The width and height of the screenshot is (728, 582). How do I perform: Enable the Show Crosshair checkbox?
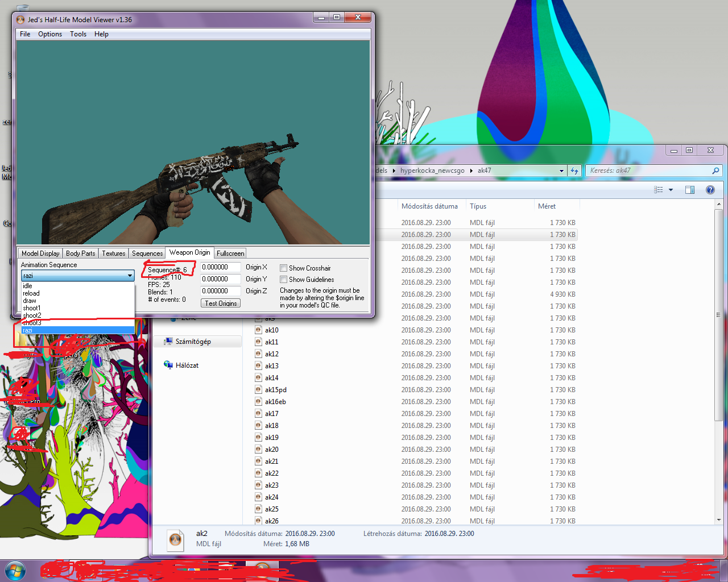pos(283,268)
